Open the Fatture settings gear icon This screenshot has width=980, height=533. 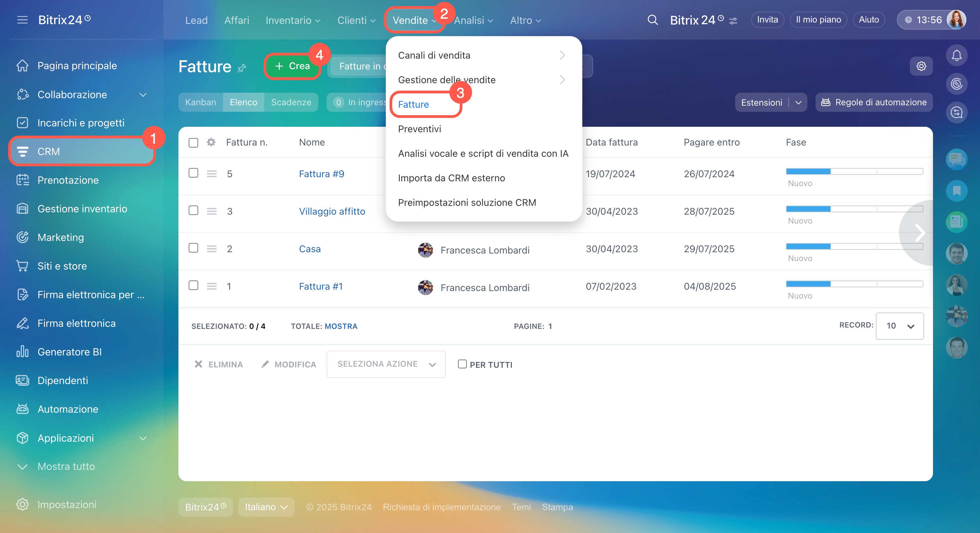pos(921,66)
